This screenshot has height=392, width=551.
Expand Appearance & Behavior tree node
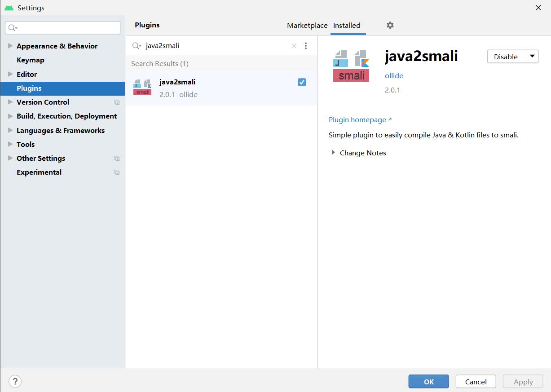coord(10,46)
